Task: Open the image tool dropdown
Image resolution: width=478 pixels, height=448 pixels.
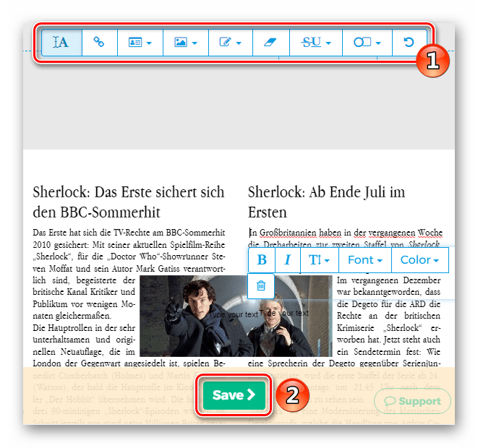Action: click(186, 43)
